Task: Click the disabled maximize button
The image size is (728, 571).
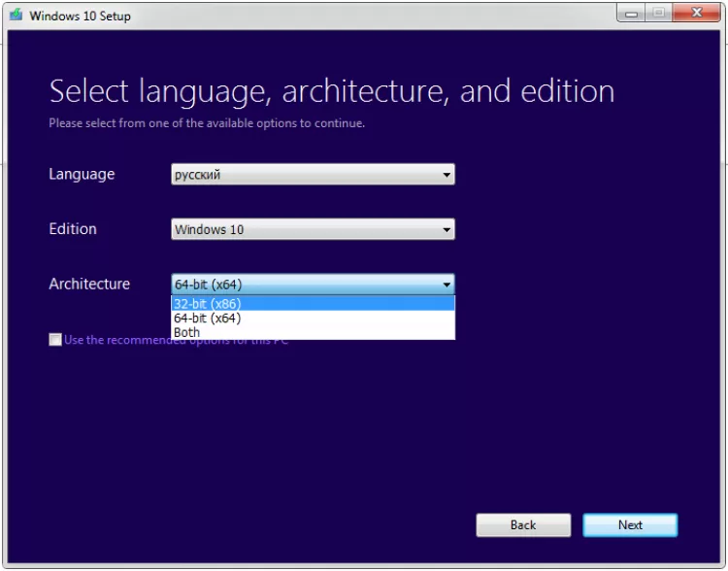Action: (x=658, y=13)
